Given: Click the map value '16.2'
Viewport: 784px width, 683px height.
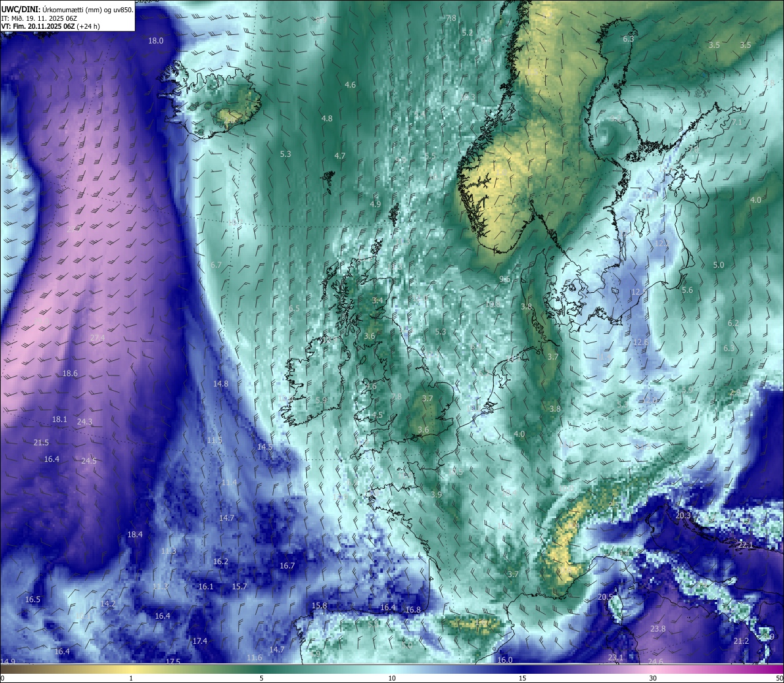Looking at the screenshot, I should (221, 562).
